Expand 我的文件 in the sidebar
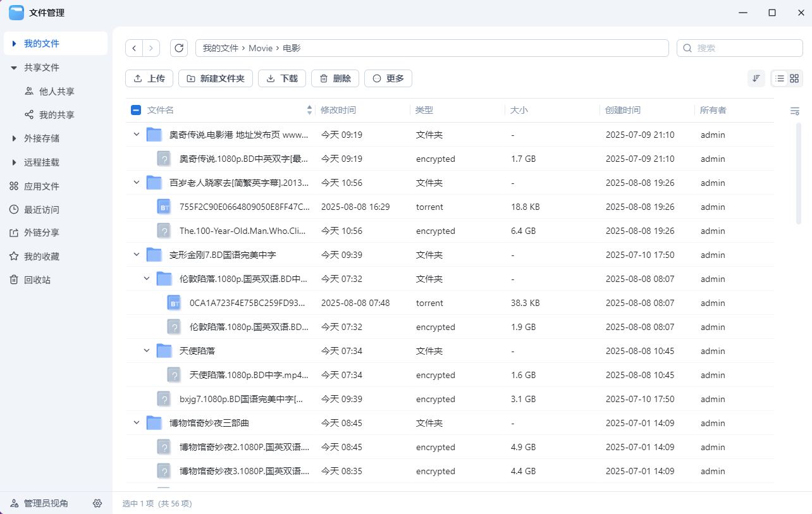 [x=14, y=44]
